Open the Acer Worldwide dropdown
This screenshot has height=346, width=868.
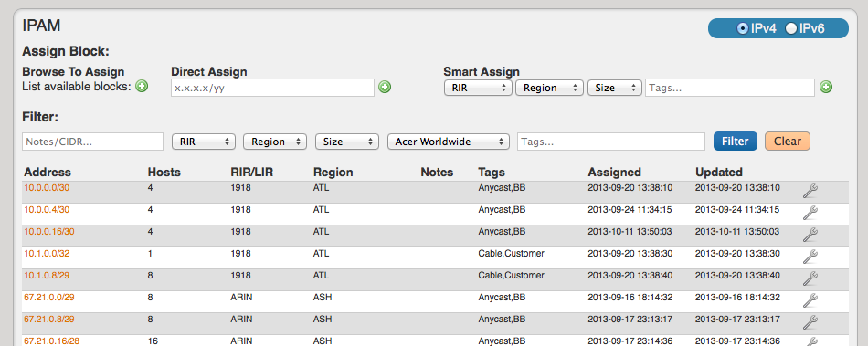[x=449, y=142]
